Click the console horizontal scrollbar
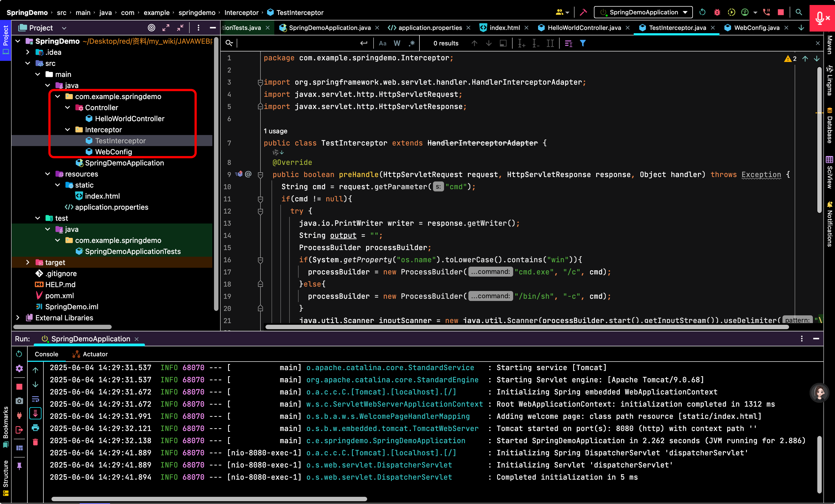Image resolution: width=835 pixels, height=504 pixels. (209, 499)
